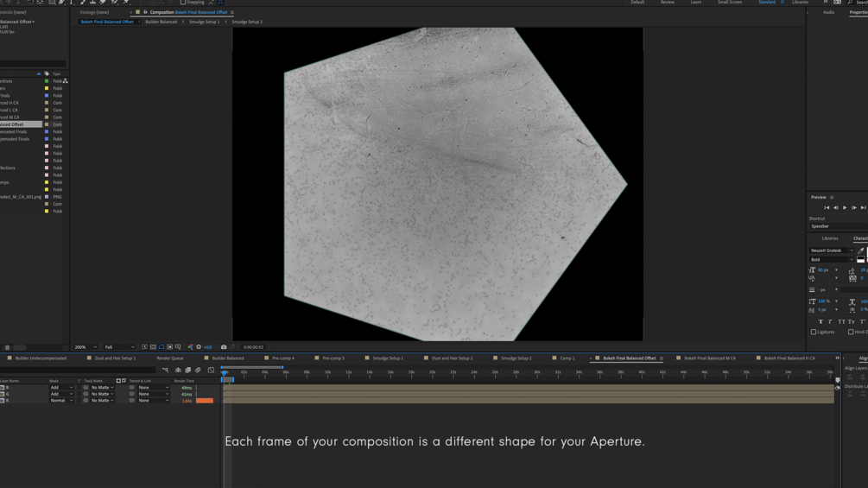Viewport: 868px width, 488px height.
Task: Click the search icon in the top right
Action: (850, 3)
